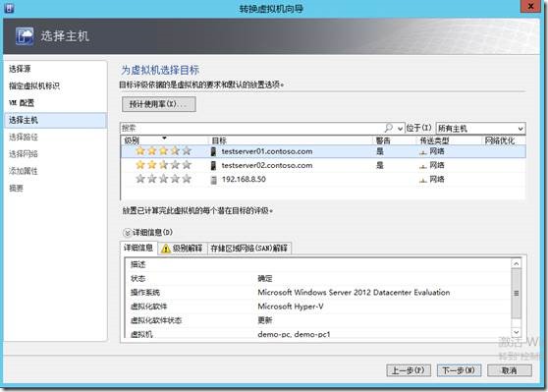Click the 描述 row label in details

pos(138,264)
